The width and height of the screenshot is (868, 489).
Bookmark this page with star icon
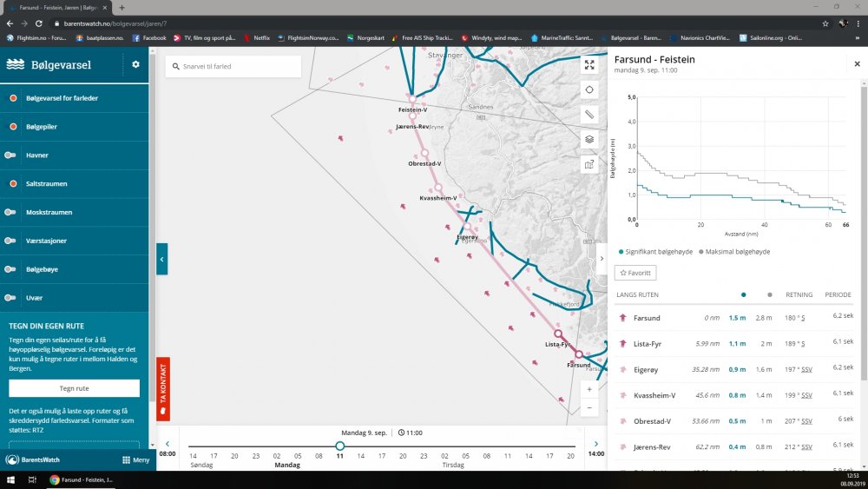click(825, 23)
